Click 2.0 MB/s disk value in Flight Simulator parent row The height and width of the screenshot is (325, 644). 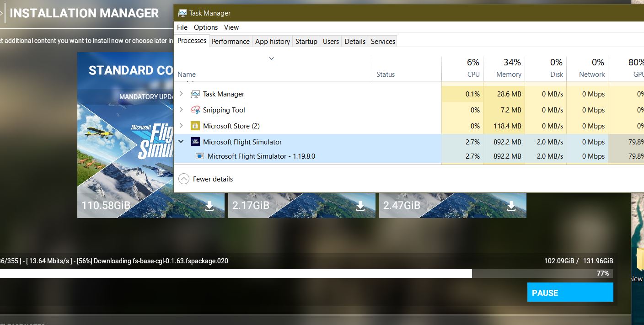click(550, 142)
